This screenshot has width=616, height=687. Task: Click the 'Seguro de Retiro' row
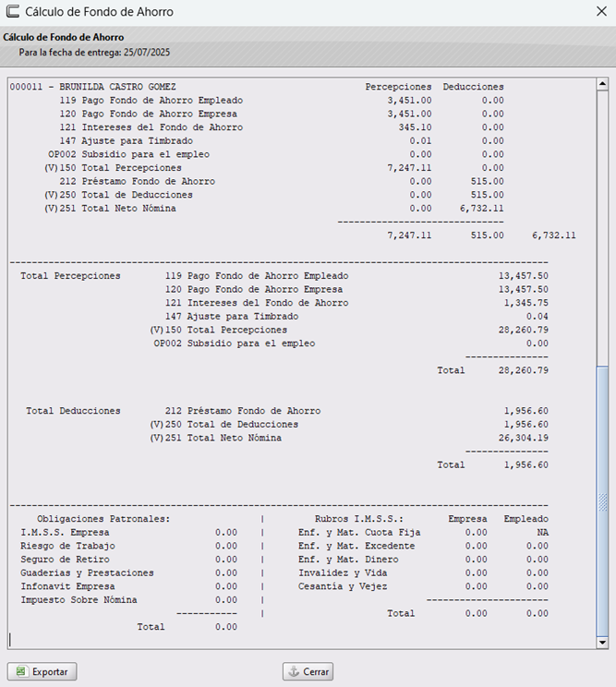coord(128,560)
